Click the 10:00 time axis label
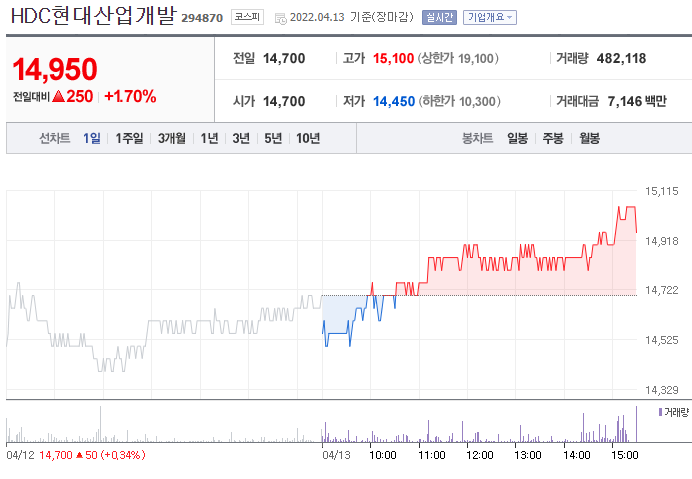Viewport: 692px width, 479px height. click(x=383, y=455)
